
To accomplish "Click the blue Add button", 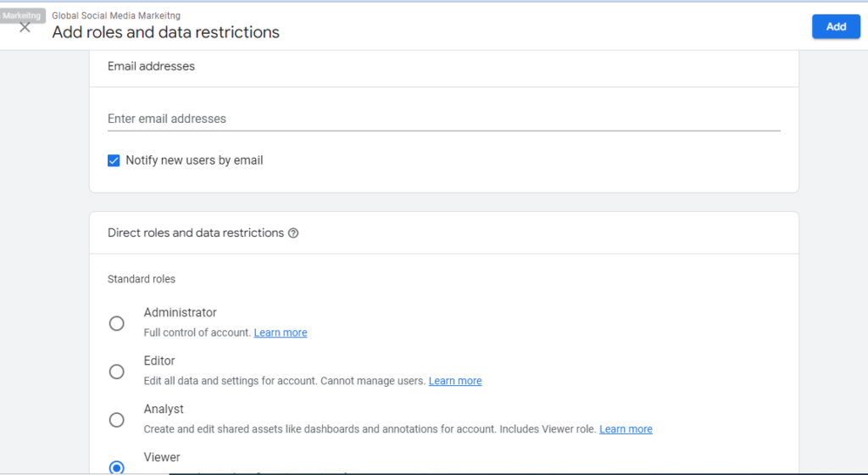I will coord(836,26).
